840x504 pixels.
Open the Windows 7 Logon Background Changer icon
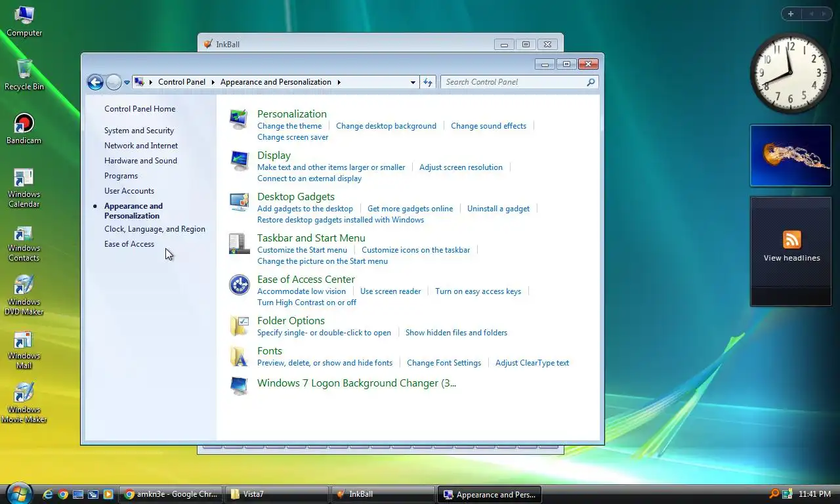pos(239,385)
